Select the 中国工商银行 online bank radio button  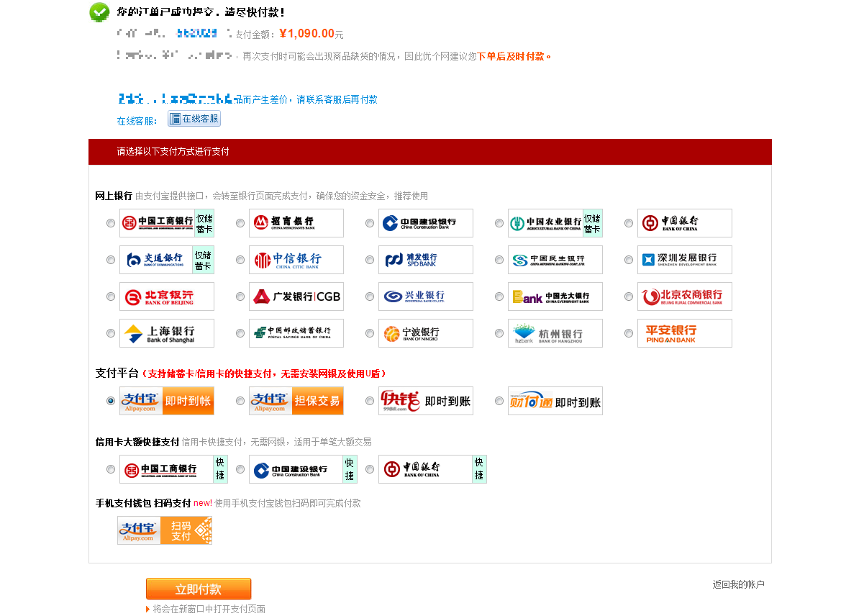coord(111,223)
